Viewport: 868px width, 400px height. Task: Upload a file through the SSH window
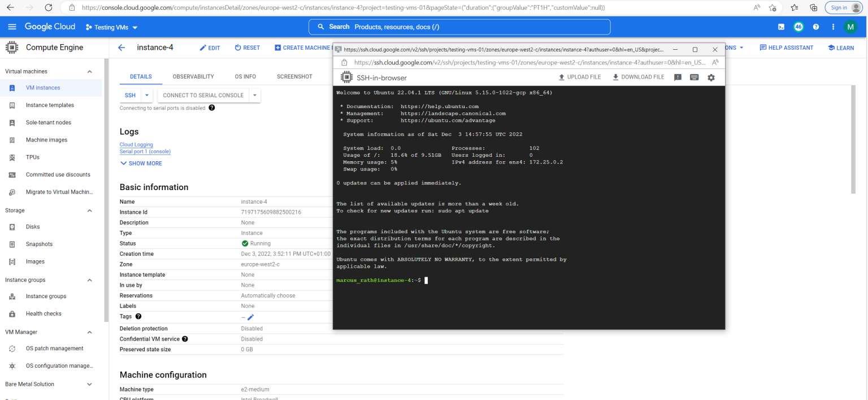click(580, 77)
